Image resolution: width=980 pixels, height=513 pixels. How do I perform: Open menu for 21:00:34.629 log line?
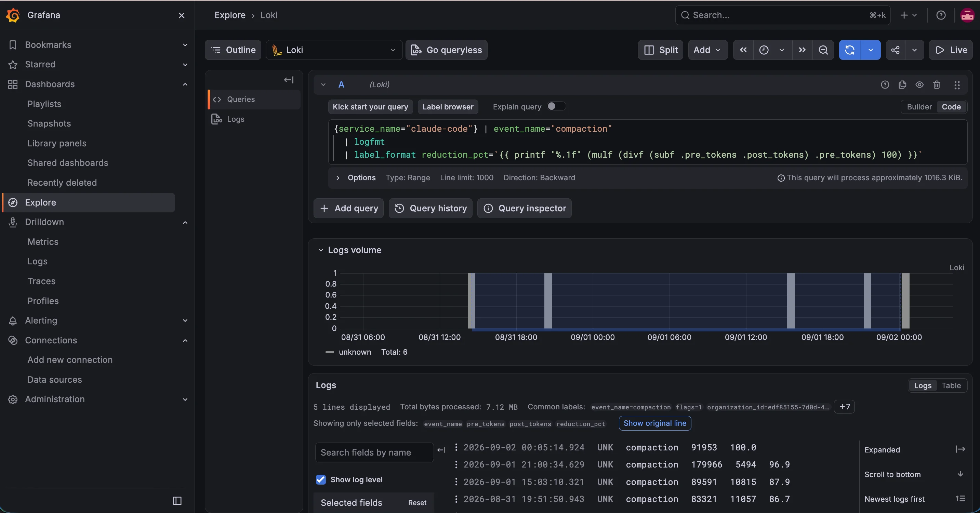tap(456, 465)
